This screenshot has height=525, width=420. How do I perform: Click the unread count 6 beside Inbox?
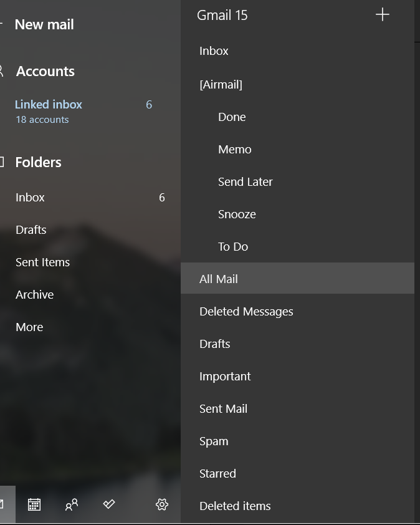point(161,198)
